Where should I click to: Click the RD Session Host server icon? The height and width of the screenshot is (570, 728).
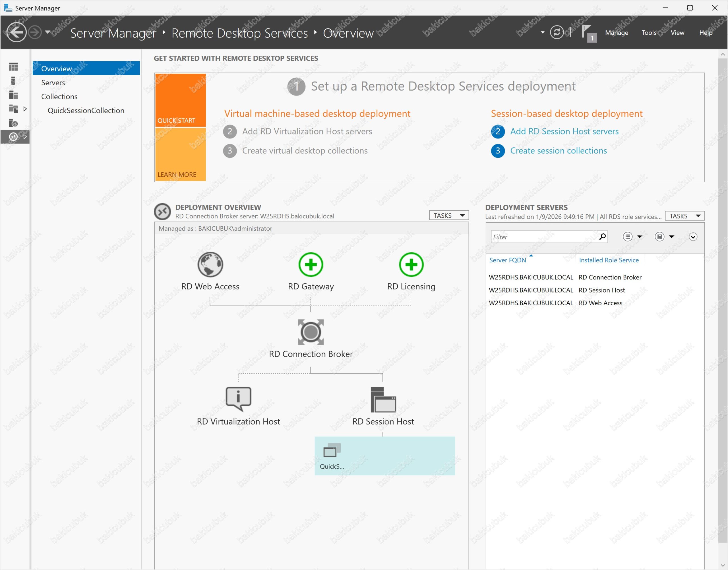pyautogui.click(x=383, y=399)
